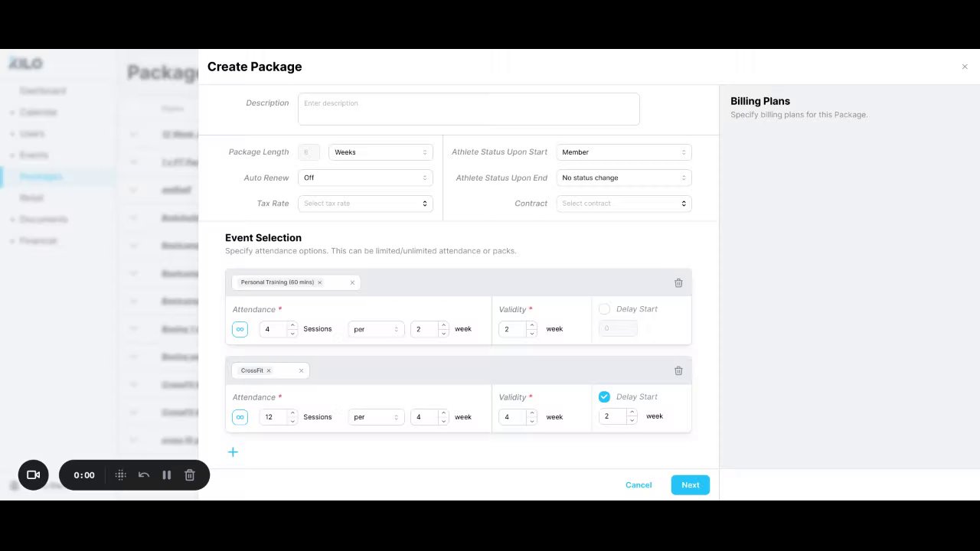980x551 pixels.
Task: Toggle unlimited attendance for Personal Training
Action: coord(240,329)
